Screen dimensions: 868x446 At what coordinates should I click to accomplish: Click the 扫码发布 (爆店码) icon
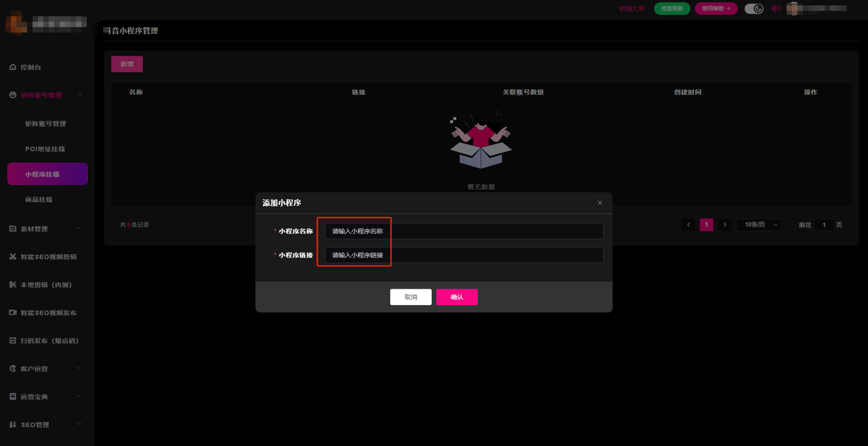(x=13, y=341)
